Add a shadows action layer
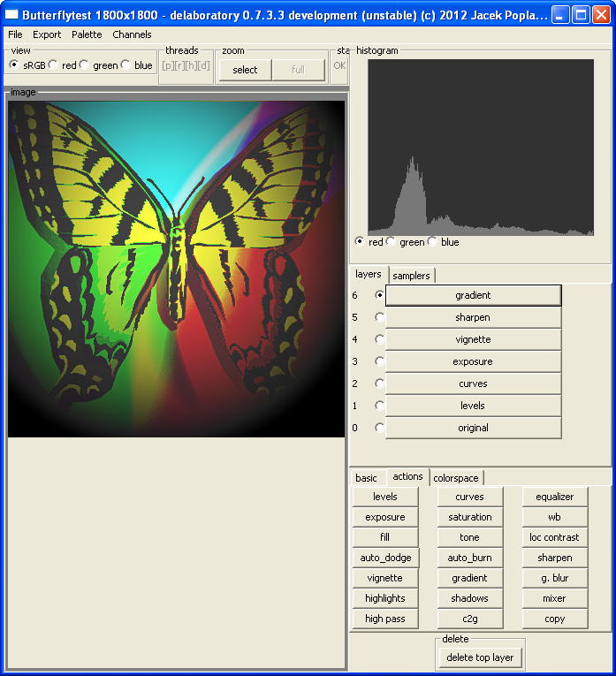This screenshot has height=676, width=616. click(x=470, y=598)
